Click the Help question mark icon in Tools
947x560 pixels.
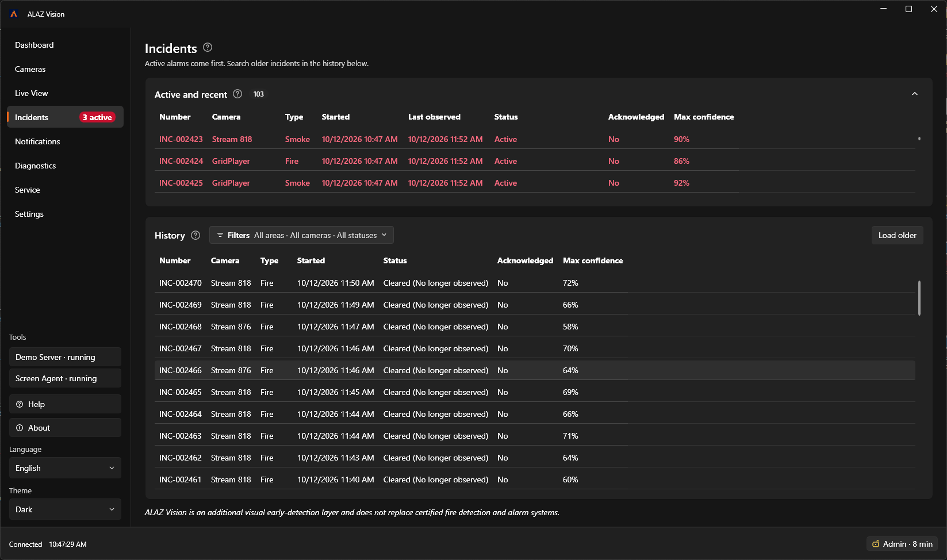[20, 404]
